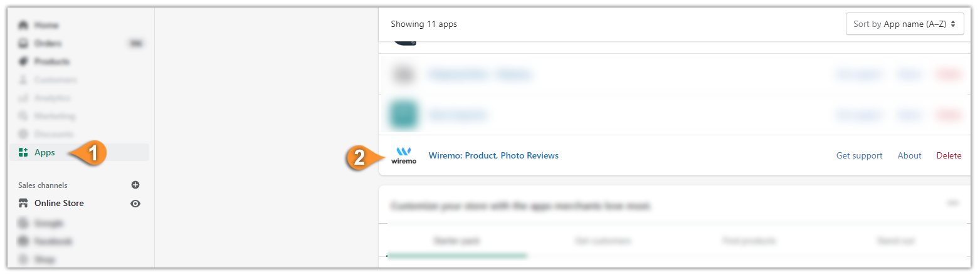Select the Products tag icon
Viewport: 980px width, 275px height.
23,61
